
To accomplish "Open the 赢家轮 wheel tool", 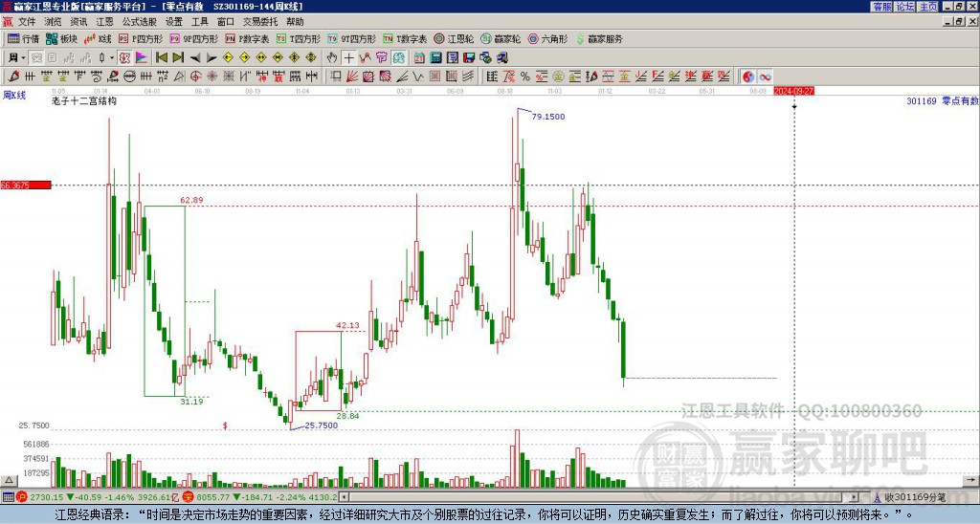I will tap(501, 38).
